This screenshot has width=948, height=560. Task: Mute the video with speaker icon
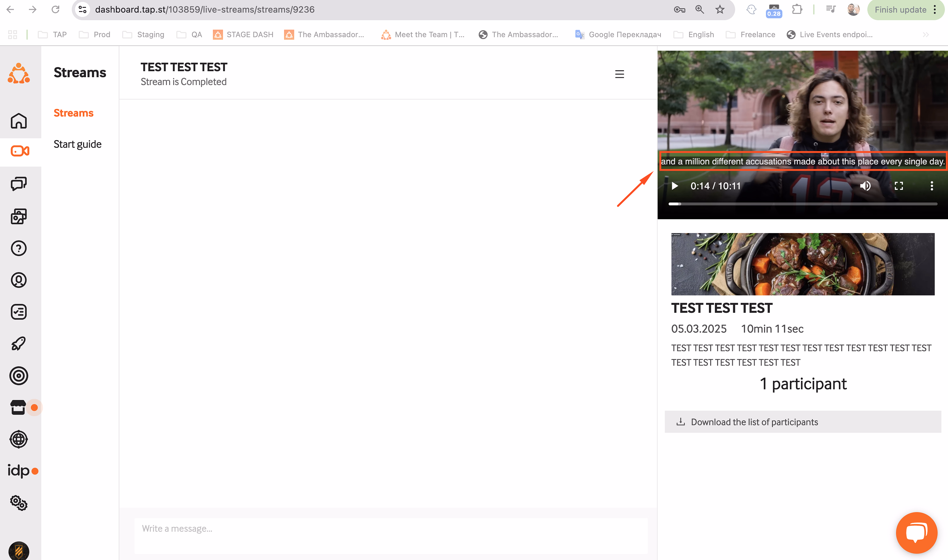pos(865,186)
